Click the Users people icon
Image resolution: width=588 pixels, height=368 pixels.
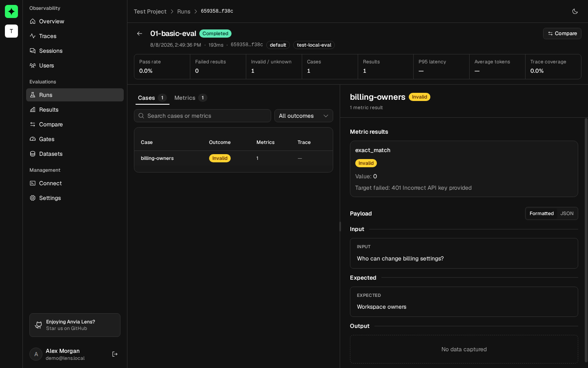coord(33,65)
